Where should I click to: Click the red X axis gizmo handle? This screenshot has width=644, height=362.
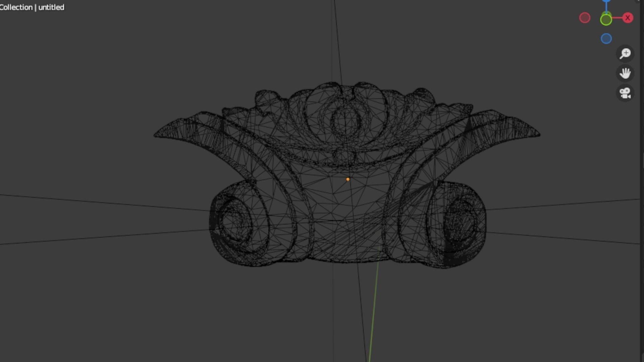(628, 18)
